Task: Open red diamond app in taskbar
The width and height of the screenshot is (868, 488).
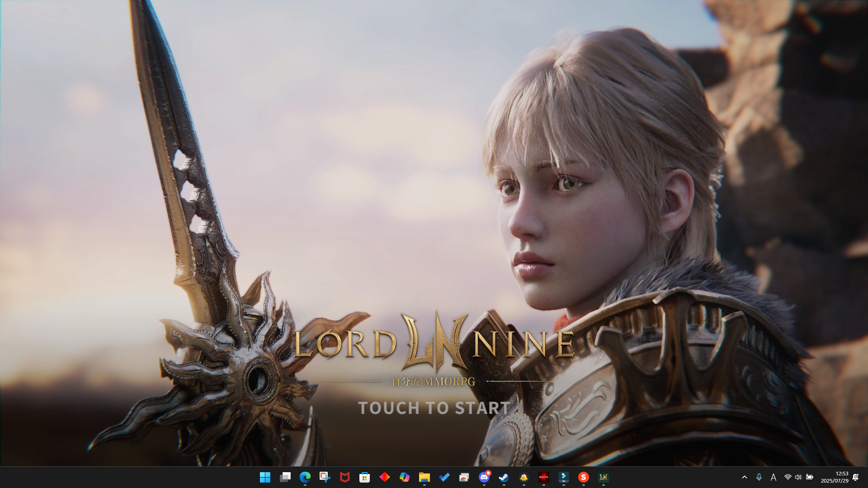Action: click(384, 477)
